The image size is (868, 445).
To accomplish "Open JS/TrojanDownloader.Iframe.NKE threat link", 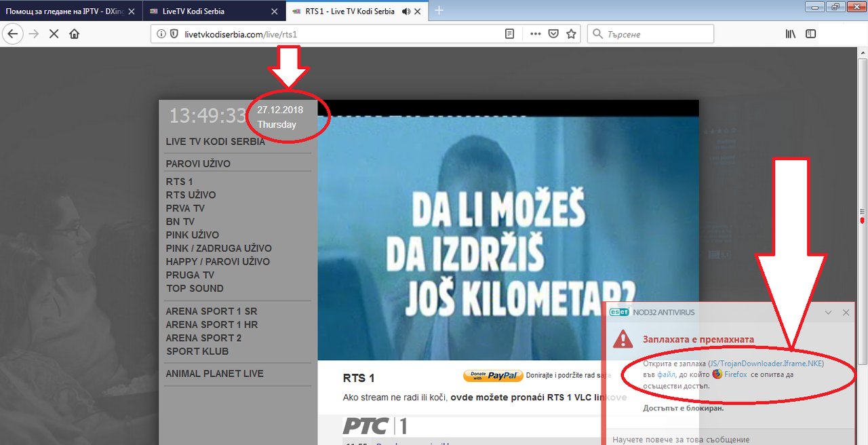I will pyautogui.click(x=765, y=364).
